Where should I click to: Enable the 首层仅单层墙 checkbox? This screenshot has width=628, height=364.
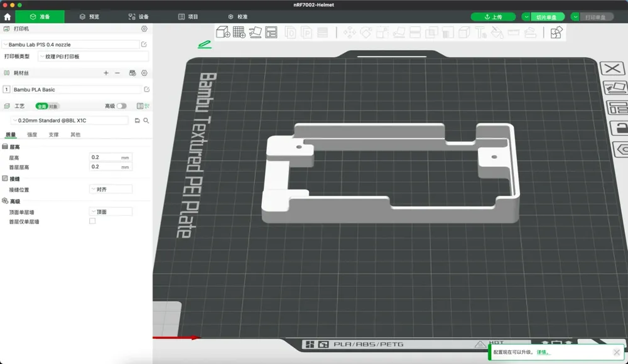point(92,221)
